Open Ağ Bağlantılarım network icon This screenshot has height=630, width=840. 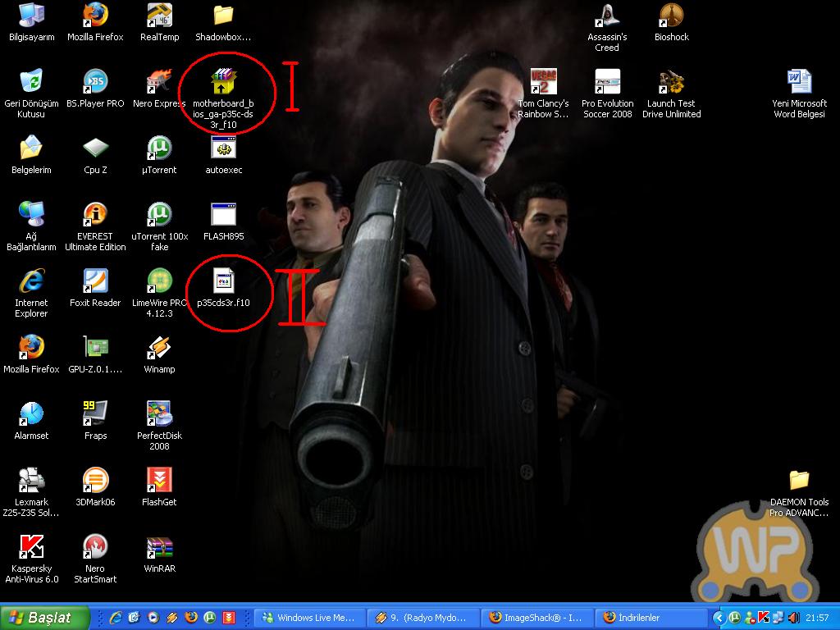coord(31,226)
